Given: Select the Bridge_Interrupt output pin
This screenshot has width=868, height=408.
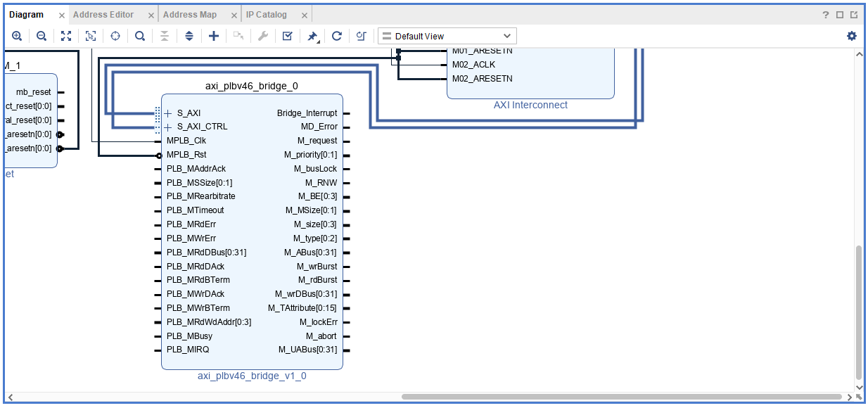Looking at the screenshot, I should [307, 113].
